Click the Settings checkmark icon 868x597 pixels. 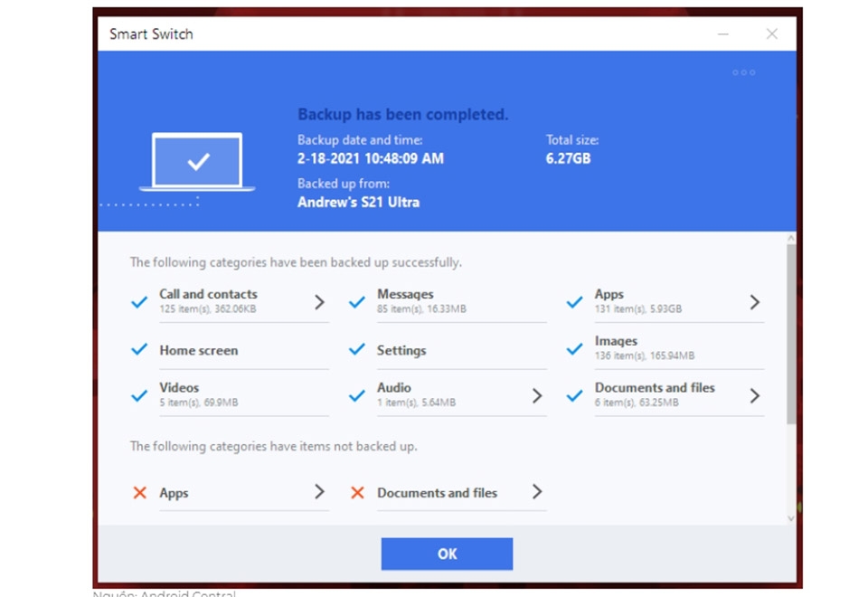click(357, 349)
